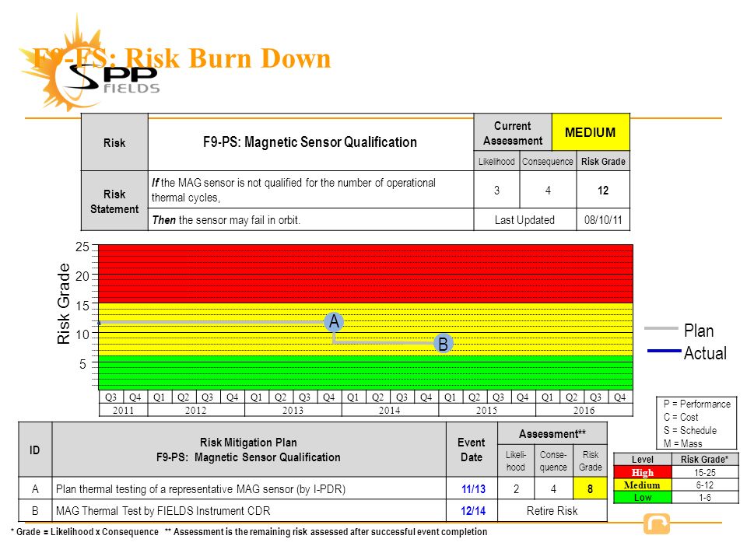Click the yellow MEDIUM current assessment cell
Viewport: 747px width, 560px height.
tap(591, 132)
